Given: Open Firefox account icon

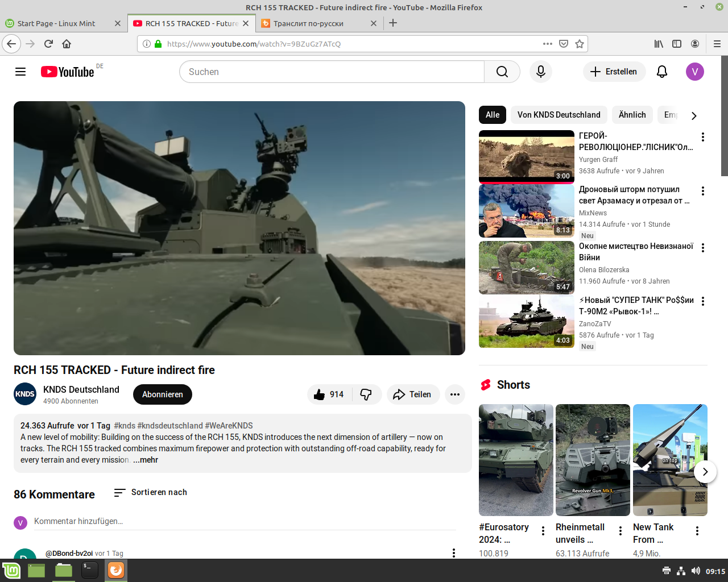Looking at the screenshot, I should (695, 44).
